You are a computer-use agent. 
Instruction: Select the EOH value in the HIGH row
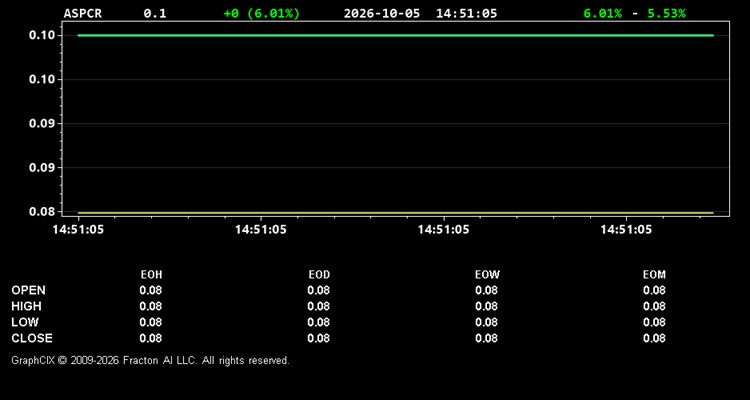[151, 306]
